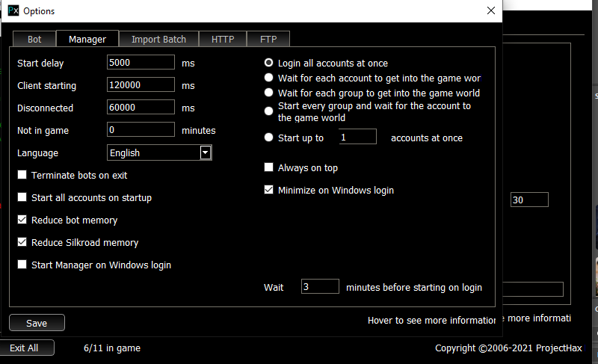Check Start all accounts on startup
598x364 pixels.
22,198
